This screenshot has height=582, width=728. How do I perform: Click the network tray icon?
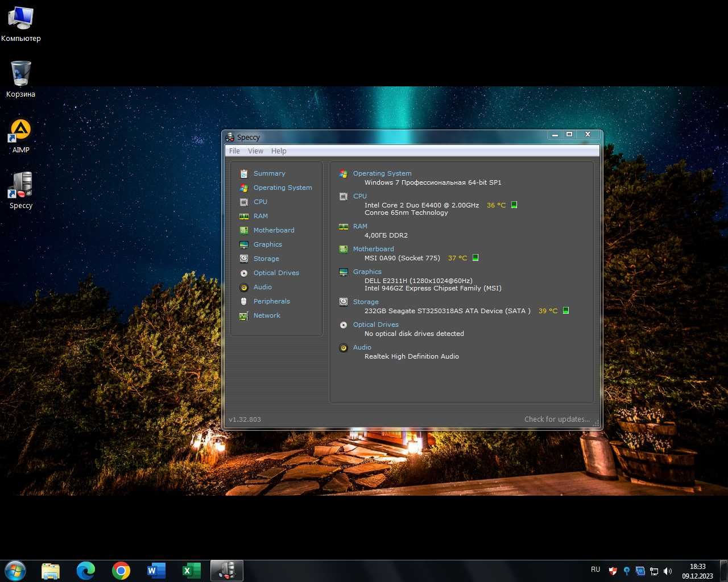pos(654,571)
